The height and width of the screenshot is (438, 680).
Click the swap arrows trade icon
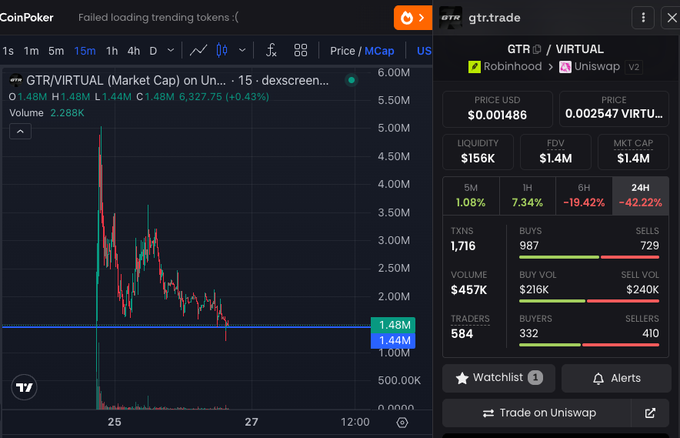488,413
